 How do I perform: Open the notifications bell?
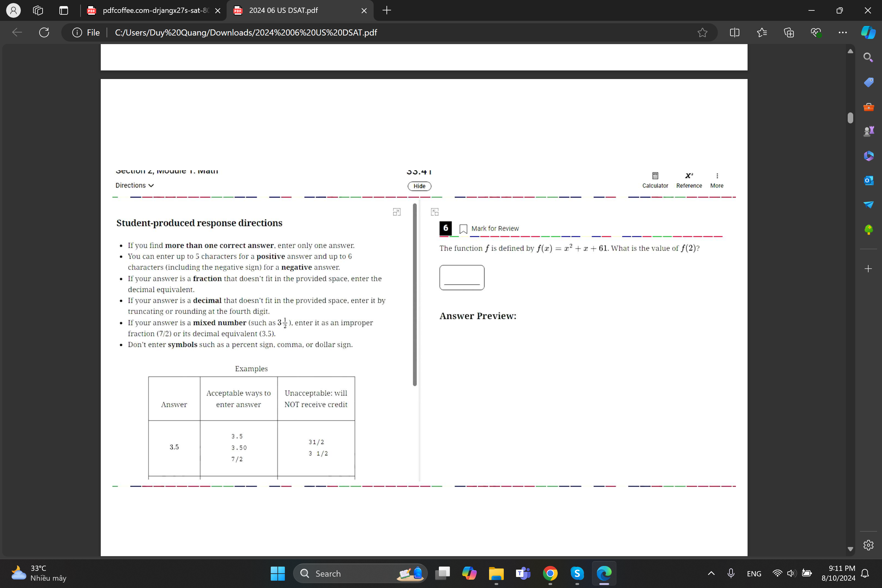[865, 573]
